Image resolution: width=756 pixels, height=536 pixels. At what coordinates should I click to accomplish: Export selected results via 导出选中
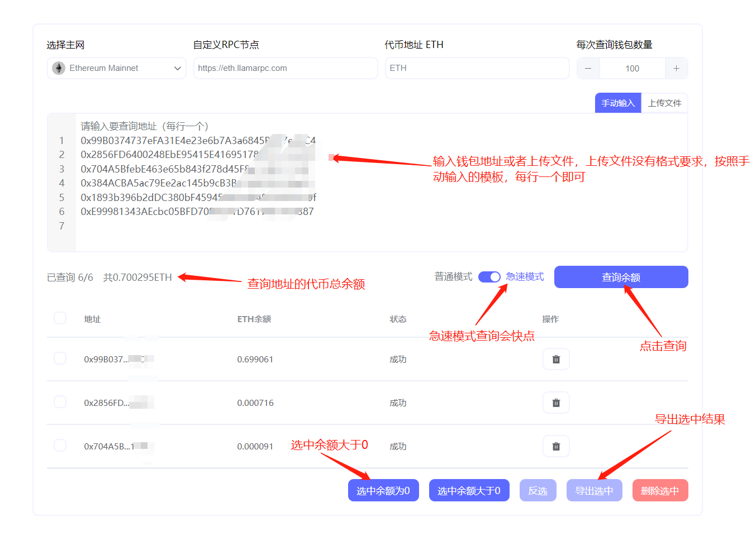pos(594,490)
